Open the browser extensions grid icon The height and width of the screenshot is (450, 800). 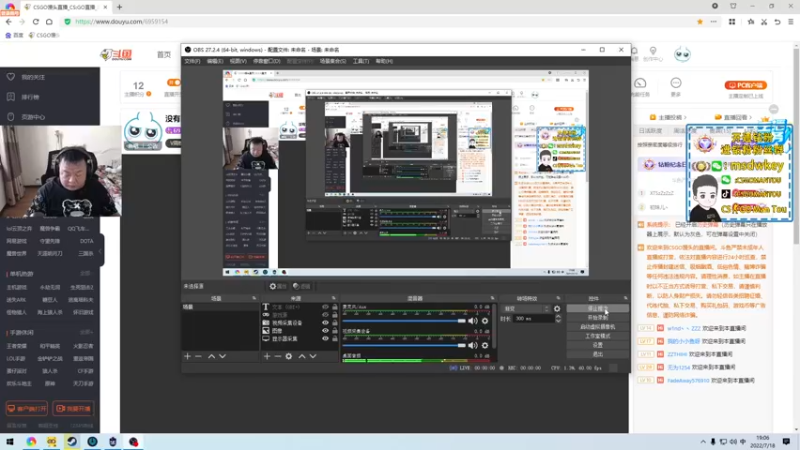732,21
